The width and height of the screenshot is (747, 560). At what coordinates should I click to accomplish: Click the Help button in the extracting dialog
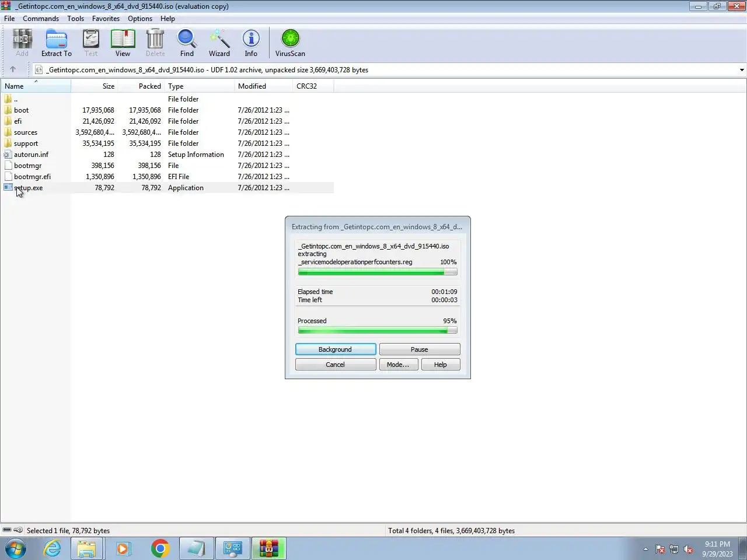(x=441, y=365)
